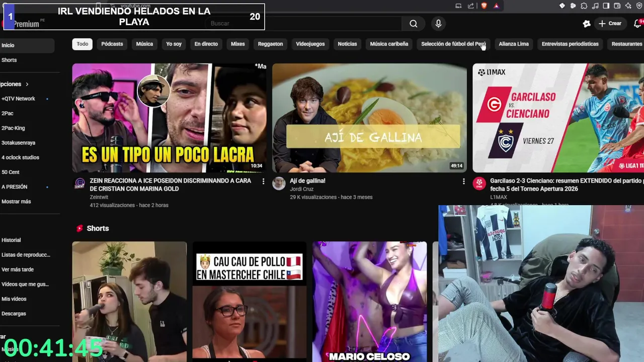Play the Garcilaso vs Cienciano thumbnail
Image resolution: width=644 pixels, height=362 pixels.
pyautogui.click(x=558, y=118)
